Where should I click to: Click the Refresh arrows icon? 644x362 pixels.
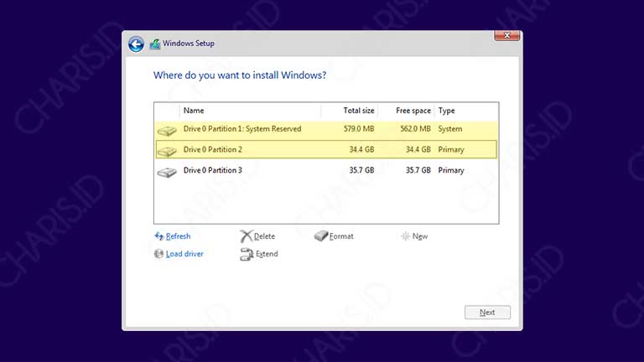click(x=159, y=236)
